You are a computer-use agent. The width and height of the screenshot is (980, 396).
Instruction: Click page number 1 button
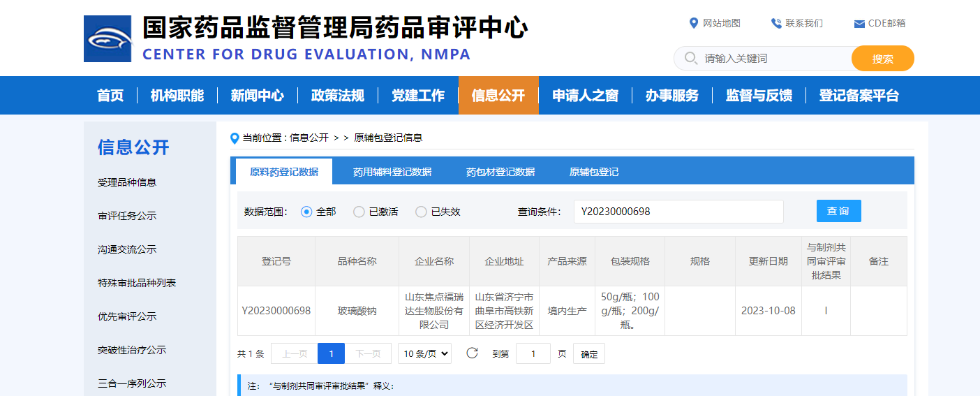332,353
